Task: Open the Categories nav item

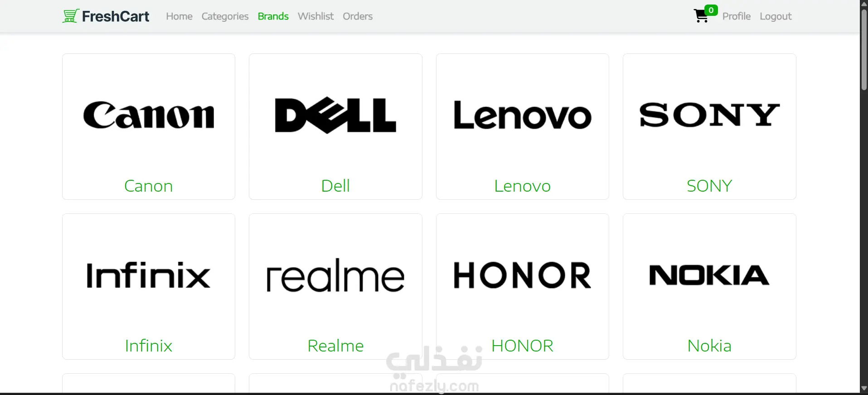Action: pos(225,16)
